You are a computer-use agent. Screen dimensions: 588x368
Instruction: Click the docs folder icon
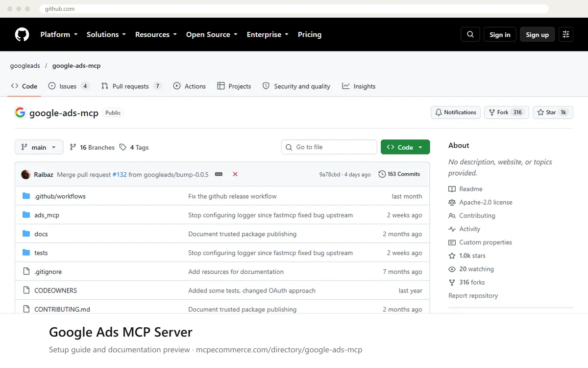pos(26,234)
